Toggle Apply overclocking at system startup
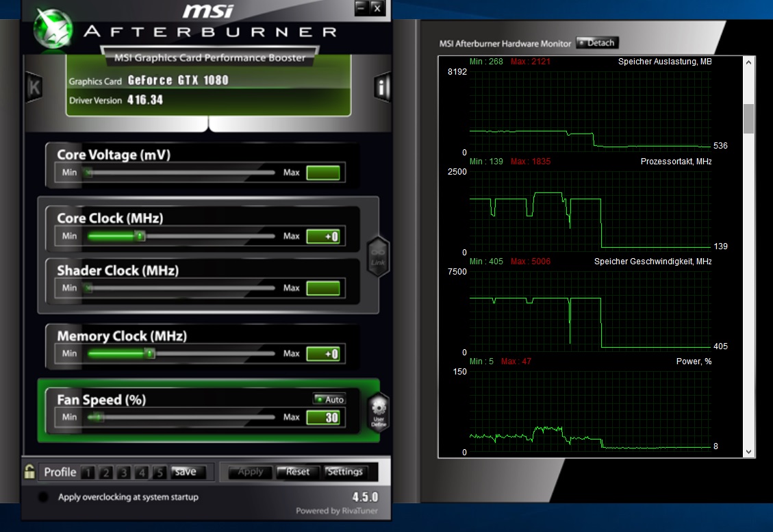The height and width of the screenshot is (532, 773). [43, 497]
